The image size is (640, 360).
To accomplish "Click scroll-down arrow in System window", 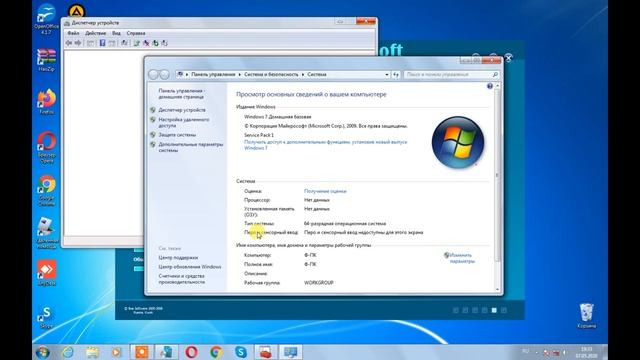I will pyautogui.click(x=497, y=289).
